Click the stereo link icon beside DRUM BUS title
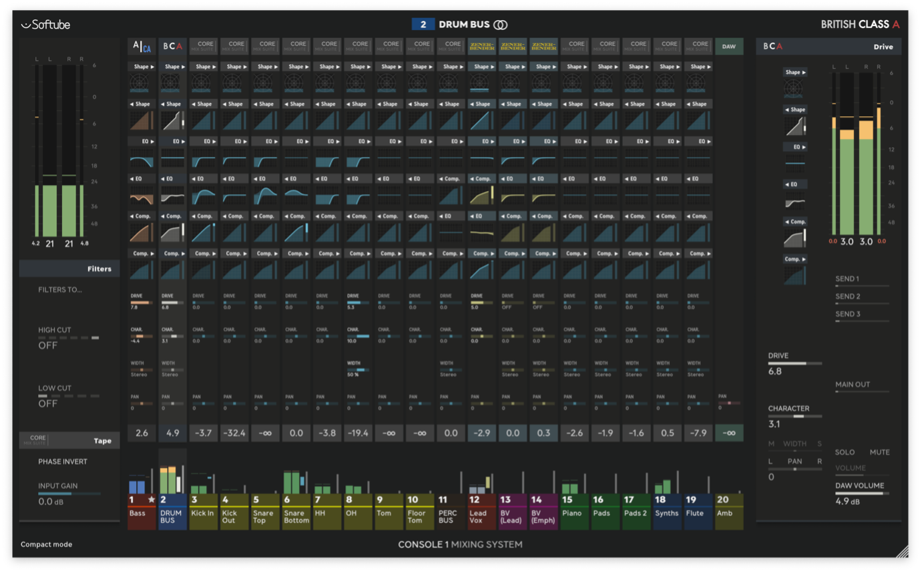Image resolution: width=924 pixels, height=575 pixels. pyautogui.click(x=501, y=24)
